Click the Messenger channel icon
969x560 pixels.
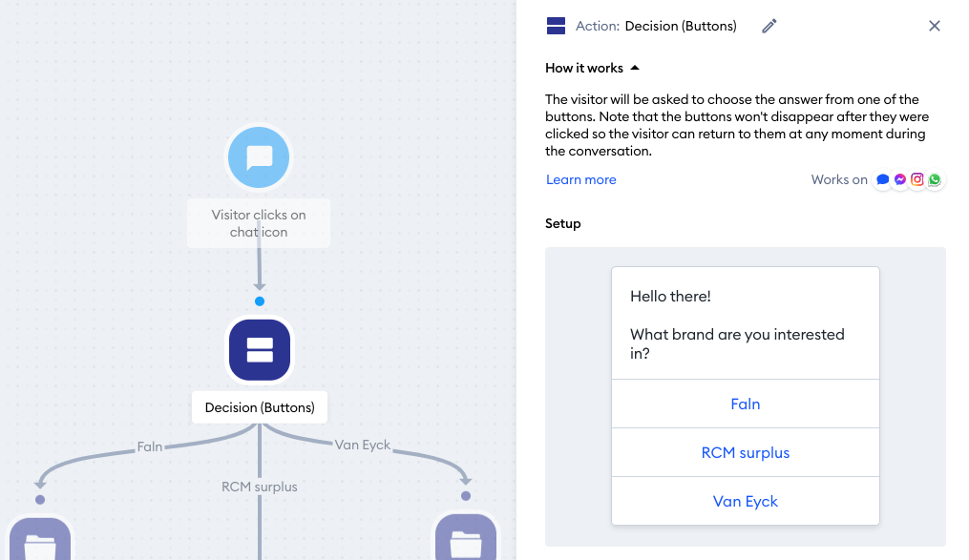pyautogui.click(x=900, y=179)
